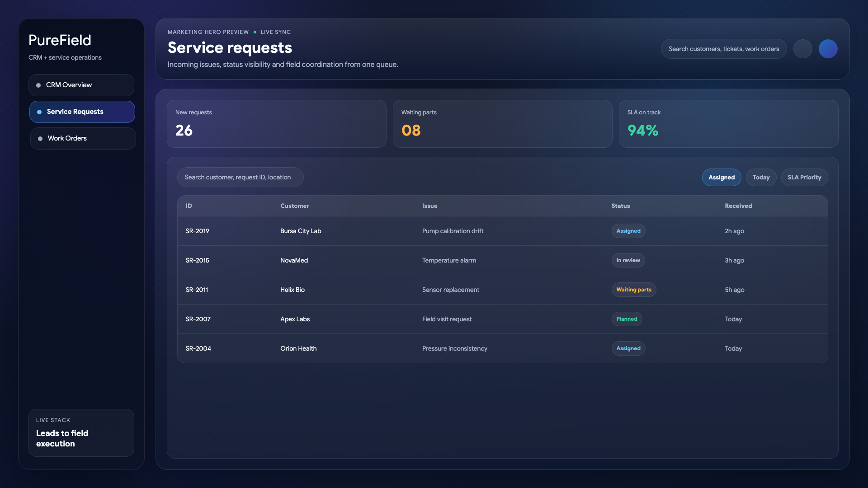This screenshot has width=868, height=488.
Task: Focus the request ID, location search box
Action: (x=241, y=177)
